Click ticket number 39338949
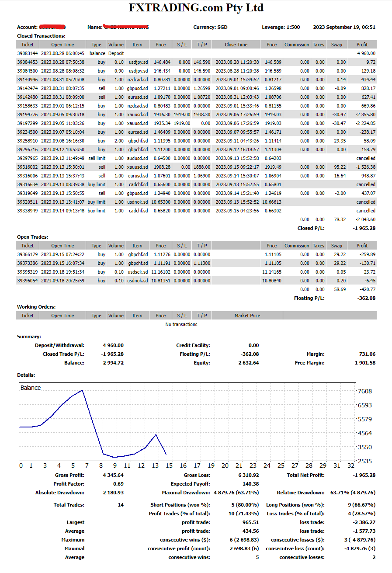Viewport: 392px width, 573px height. point(27,211)
